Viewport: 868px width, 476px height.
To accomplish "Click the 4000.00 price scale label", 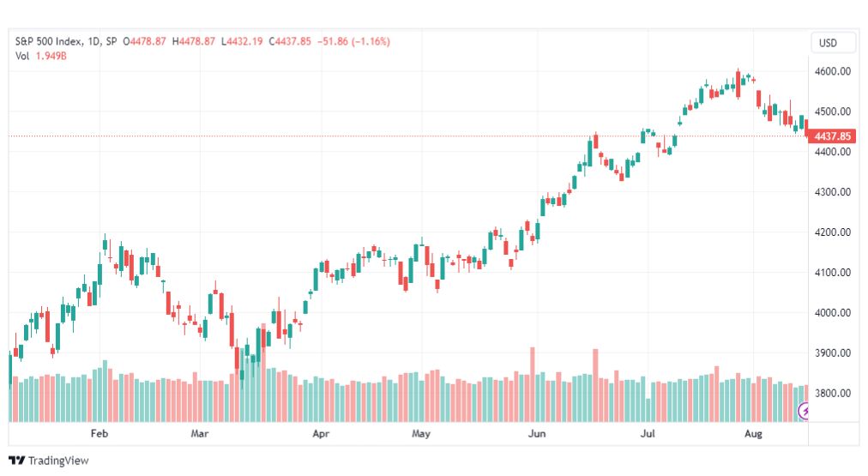I will (x=833, y=313).
